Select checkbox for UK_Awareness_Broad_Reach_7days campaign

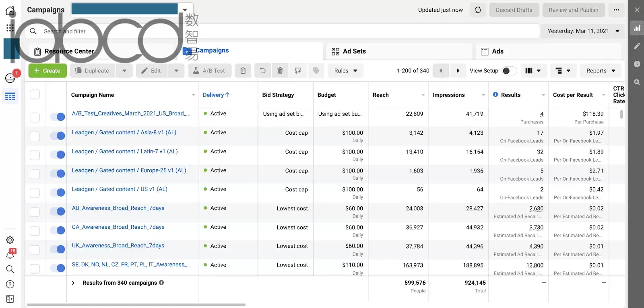pyautogui.click(x=35, y=250)
